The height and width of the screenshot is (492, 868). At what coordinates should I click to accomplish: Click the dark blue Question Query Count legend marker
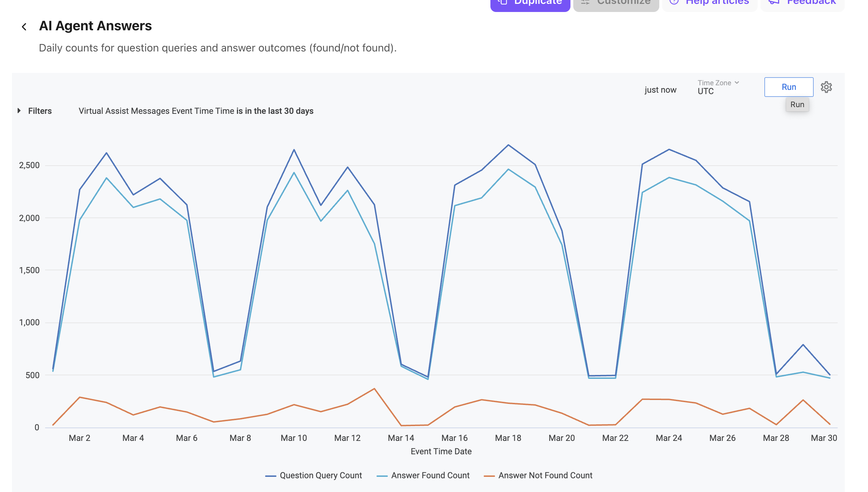(270, 475)
